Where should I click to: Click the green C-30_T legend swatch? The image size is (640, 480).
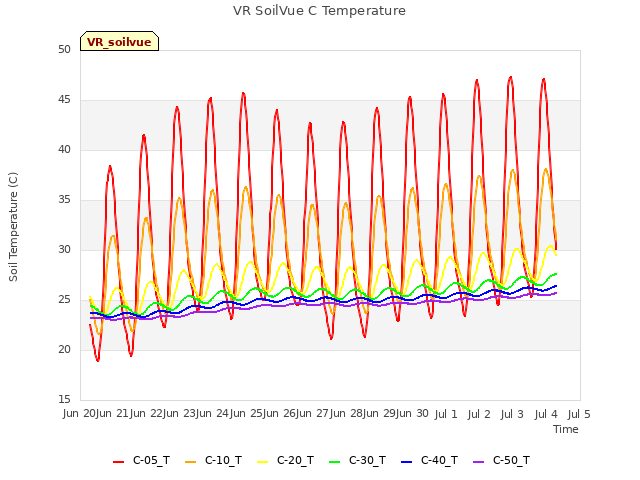[x=334, y=462]
